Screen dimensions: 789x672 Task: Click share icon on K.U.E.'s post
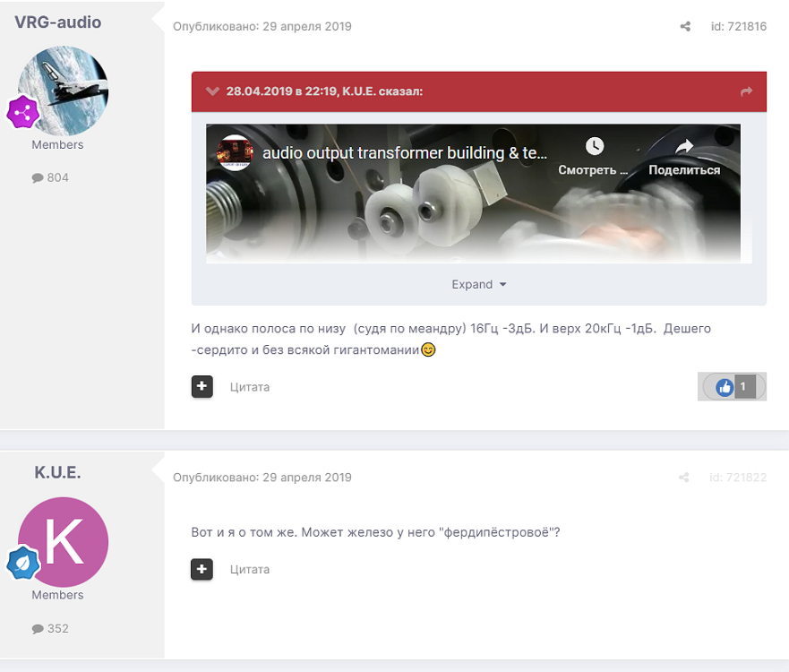(x=685, y=478)
